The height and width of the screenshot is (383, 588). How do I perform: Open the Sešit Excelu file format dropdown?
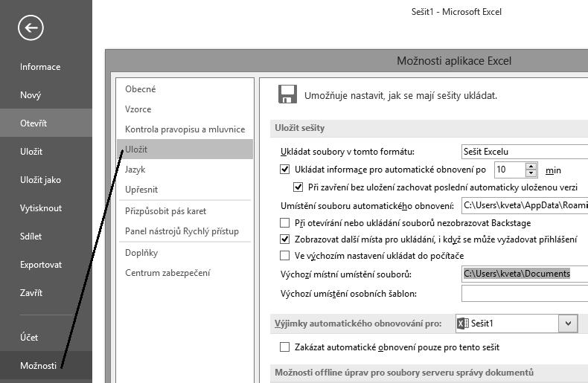click(x=525, y=152)
